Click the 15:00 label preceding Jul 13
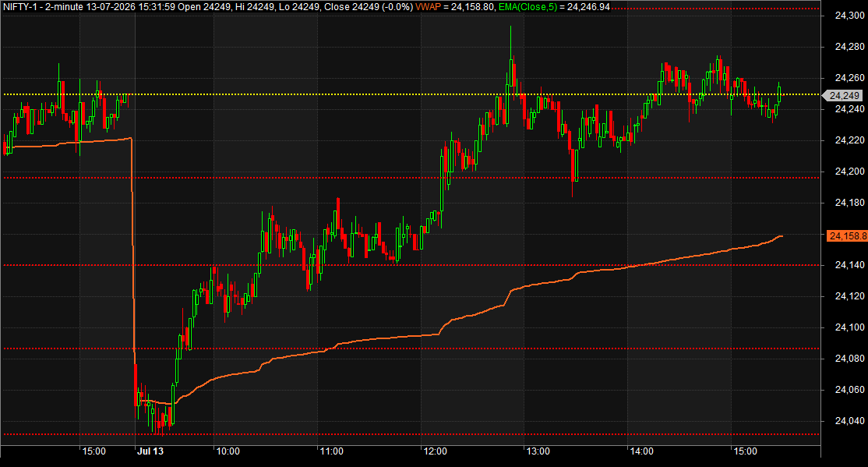The image size is (868, 467). click(94, 451)
